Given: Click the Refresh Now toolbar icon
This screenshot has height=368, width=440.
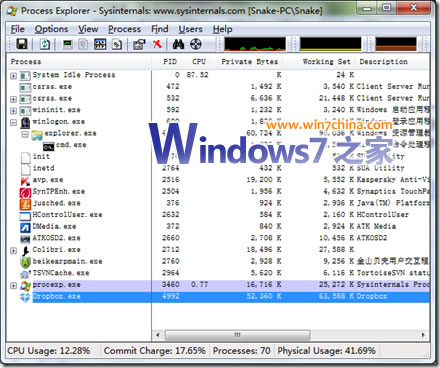Looking at the screenshot, I should pyautogui.click(x=45, y=44).
